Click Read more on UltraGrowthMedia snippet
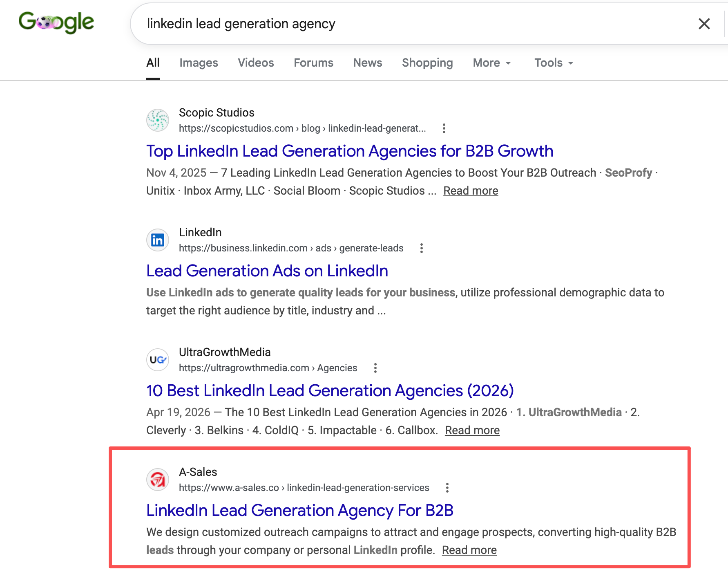The width and height of the screenshot is (728, 574). pos(472,430)
